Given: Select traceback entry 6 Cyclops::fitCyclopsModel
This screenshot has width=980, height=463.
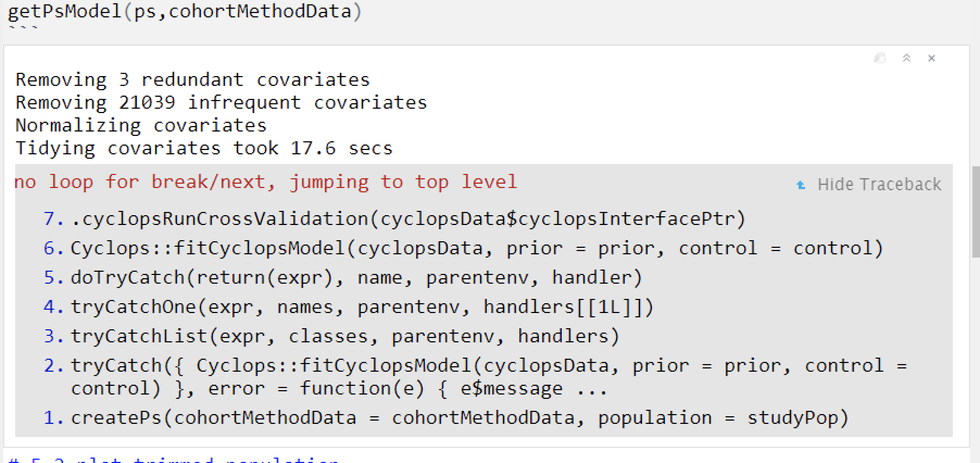Looking at the screenshot, I should pos(463,248).
